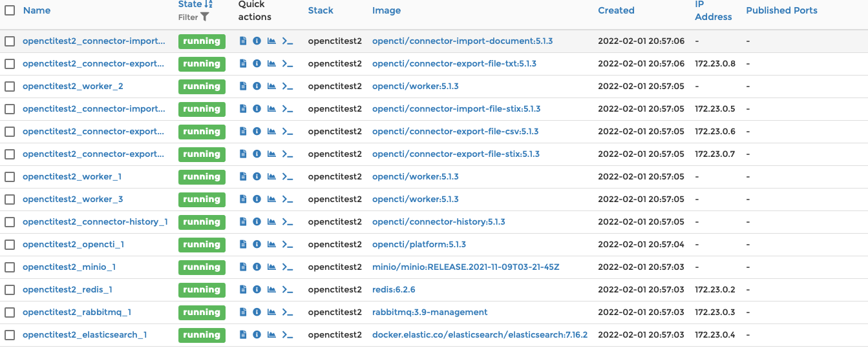Image resolution: width=868 pixels, height=348 pixels.
Task: Toggle the select-all checkbox beside Name
Action: 10,10
